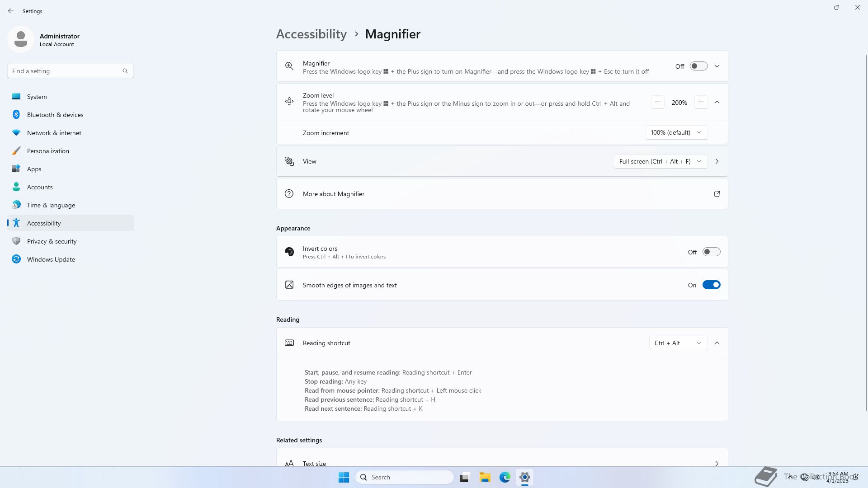Go to Personalization in the sidebar
The width and height of the screenshot is (868, 488).
coord(48,151)
